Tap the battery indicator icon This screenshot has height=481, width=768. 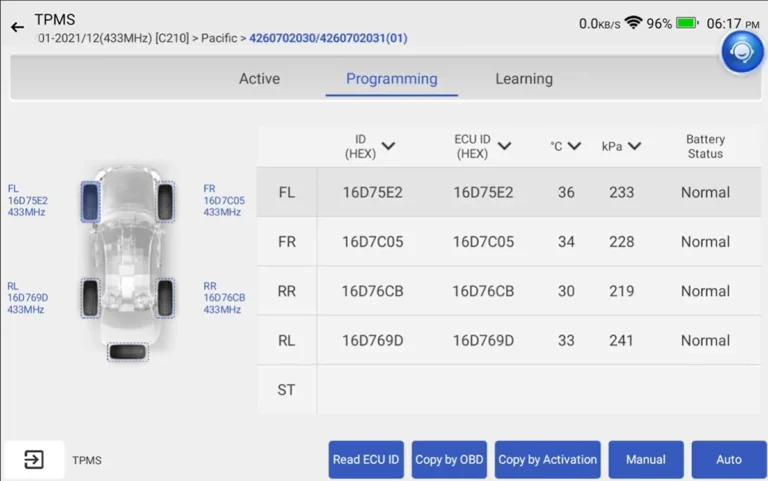tap(687, 23)
